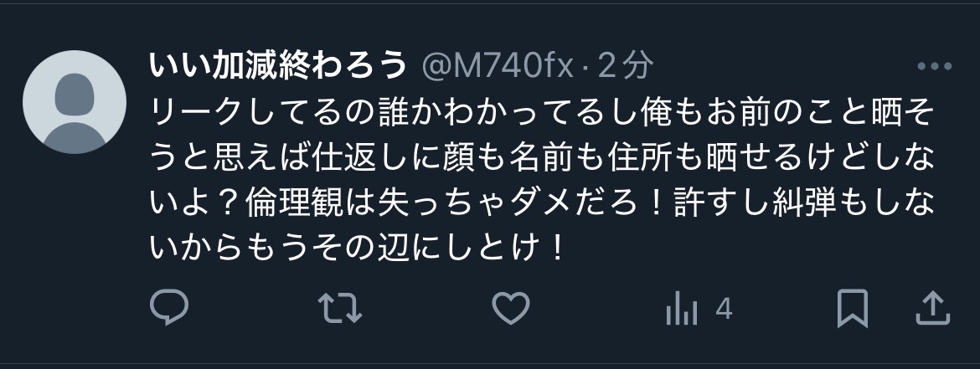This screenshot has width=980, height=369.
Task: Open the view analytics bar chart icon
Action: point(681,309)
